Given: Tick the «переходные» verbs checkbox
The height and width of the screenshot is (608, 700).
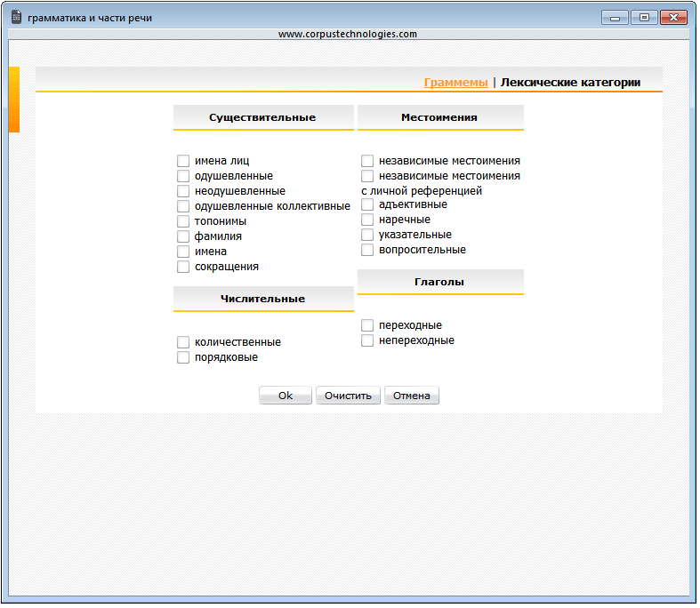Looking at the screenshot, I should click(367, 325).
